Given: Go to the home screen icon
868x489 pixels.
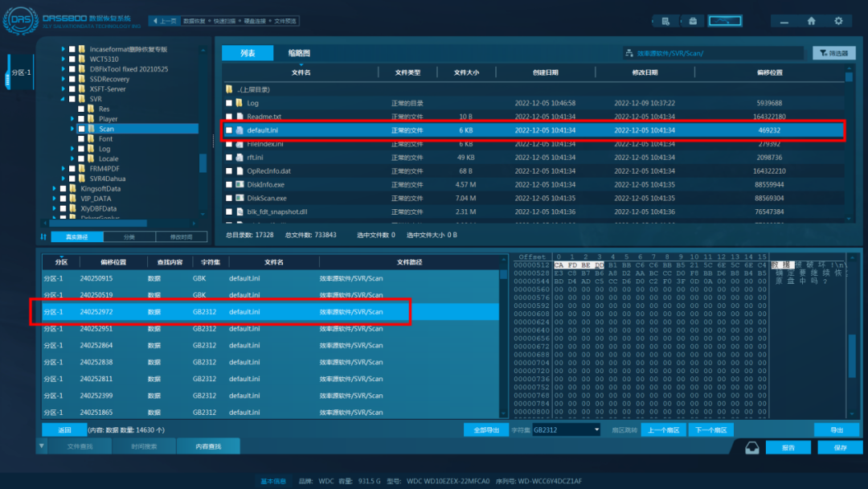Looking at the screenshot, I should pos(811,21).
